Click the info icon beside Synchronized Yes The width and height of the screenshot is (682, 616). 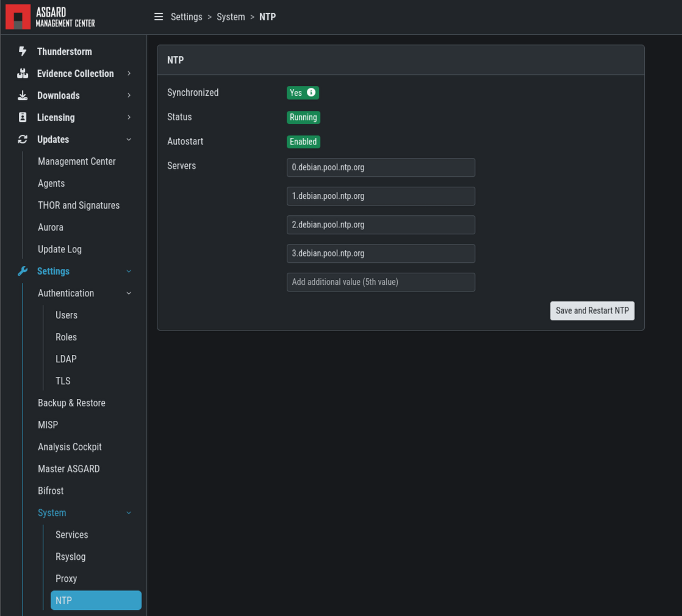click(x=311, y=93)
